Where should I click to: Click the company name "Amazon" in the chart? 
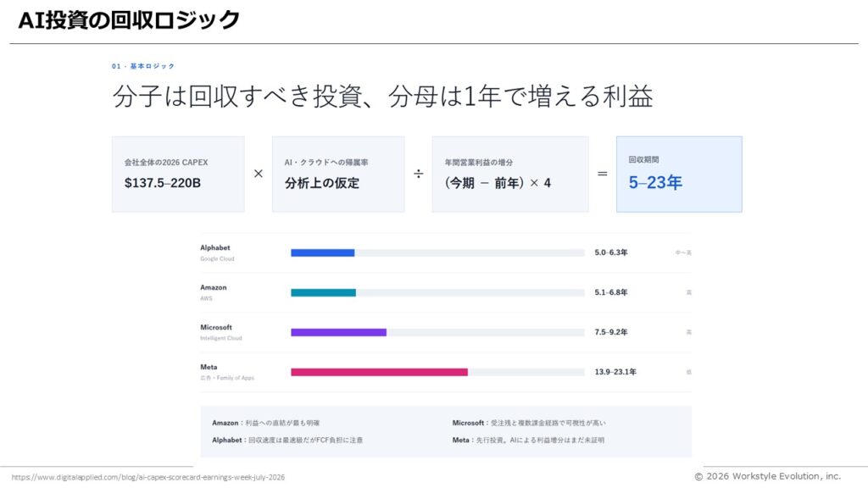pos(213,288)
